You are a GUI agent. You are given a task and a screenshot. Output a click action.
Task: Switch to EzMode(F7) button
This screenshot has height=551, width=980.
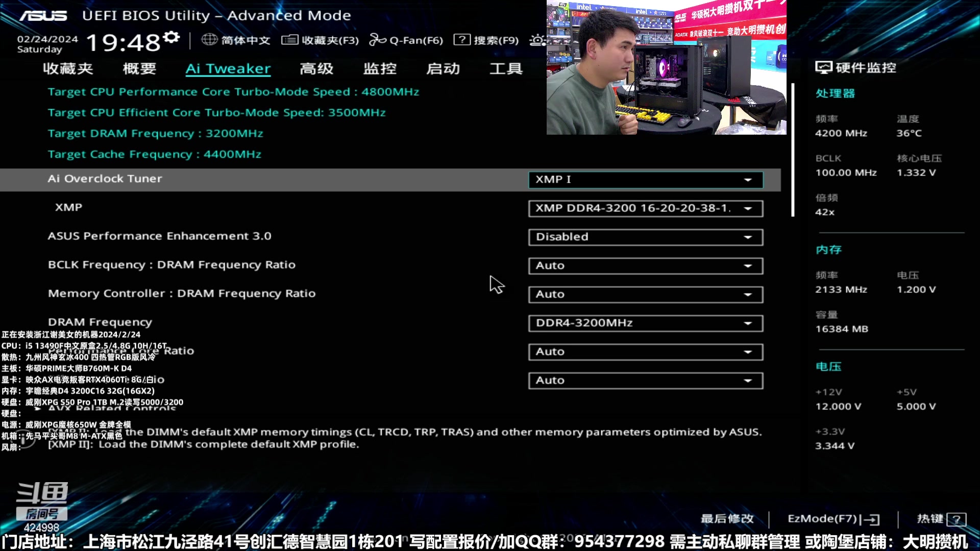(822, 519)
